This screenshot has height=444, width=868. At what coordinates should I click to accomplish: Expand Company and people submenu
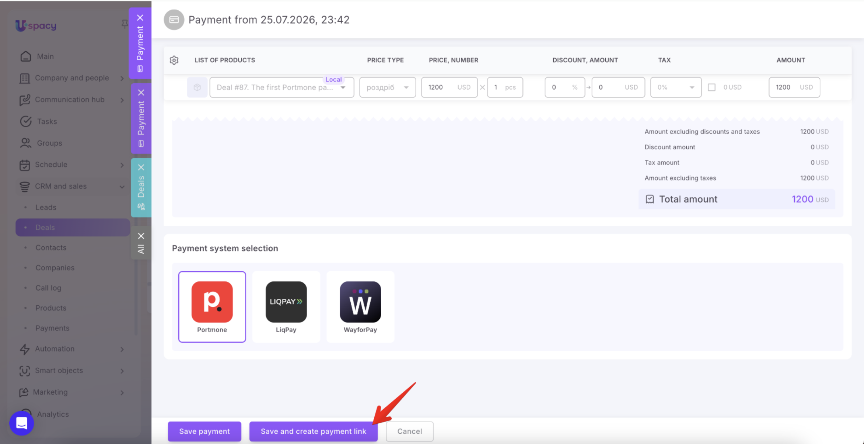click(122, 78)
